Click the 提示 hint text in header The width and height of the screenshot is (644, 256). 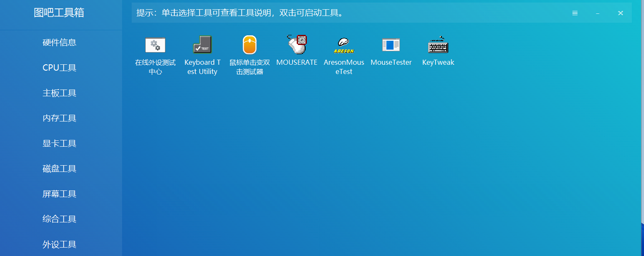241,13
